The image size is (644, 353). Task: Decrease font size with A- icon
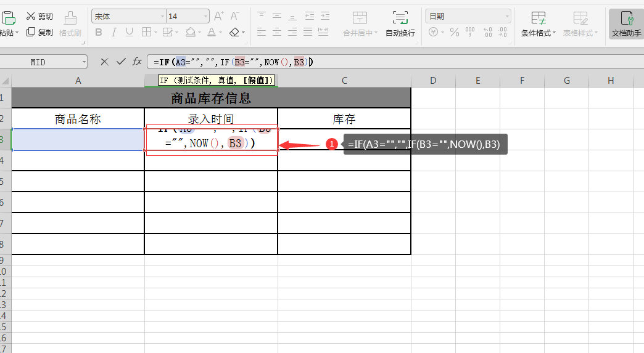click(x=234, y=16)
